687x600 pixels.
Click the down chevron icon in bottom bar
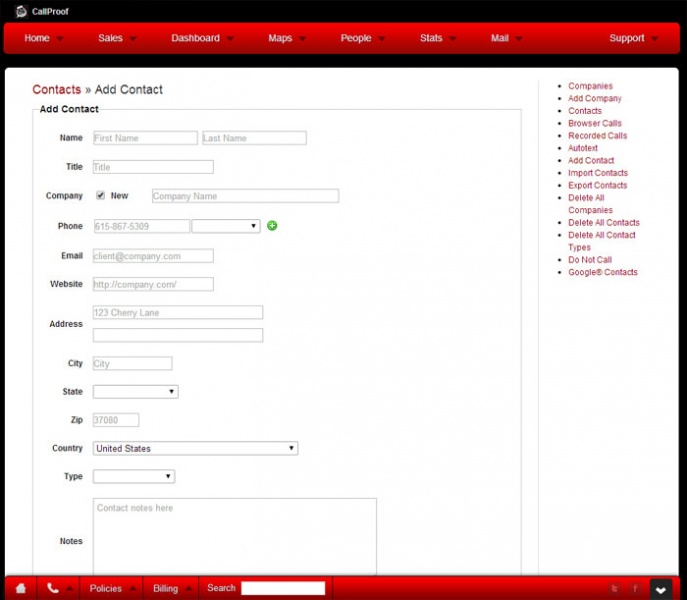tap(661, 590)
